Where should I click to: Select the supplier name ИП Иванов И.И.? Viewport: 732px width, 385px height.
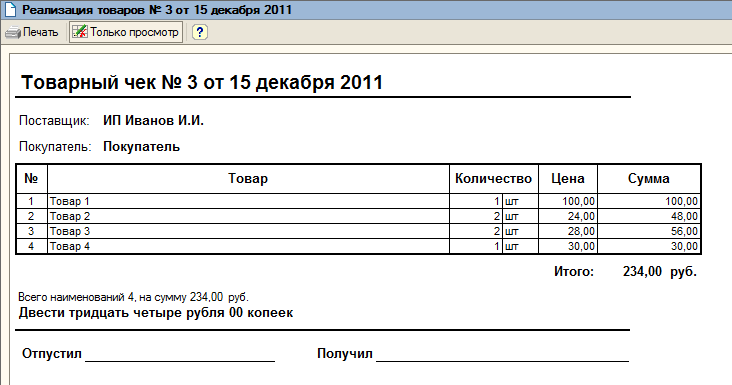[153, 120]
